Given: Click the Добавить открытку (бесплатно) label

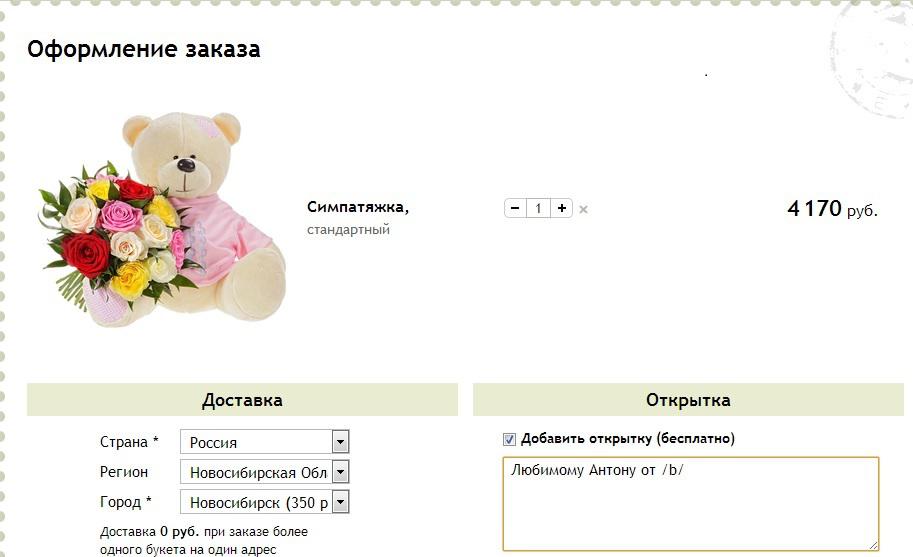Looking at the screenshot, I should 628,439.
